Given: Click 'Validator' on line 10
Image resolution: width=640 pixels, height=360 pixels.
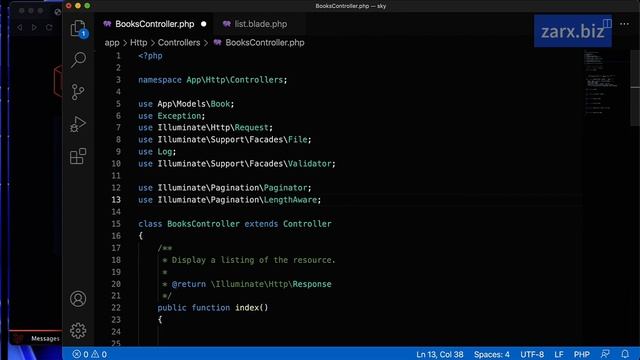Looking at the screenshot, I should pos(309,164).
